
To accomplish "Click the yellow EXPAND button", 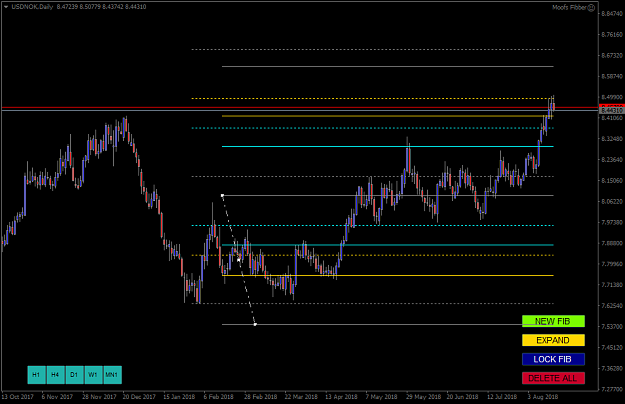I will coord(553,340).
